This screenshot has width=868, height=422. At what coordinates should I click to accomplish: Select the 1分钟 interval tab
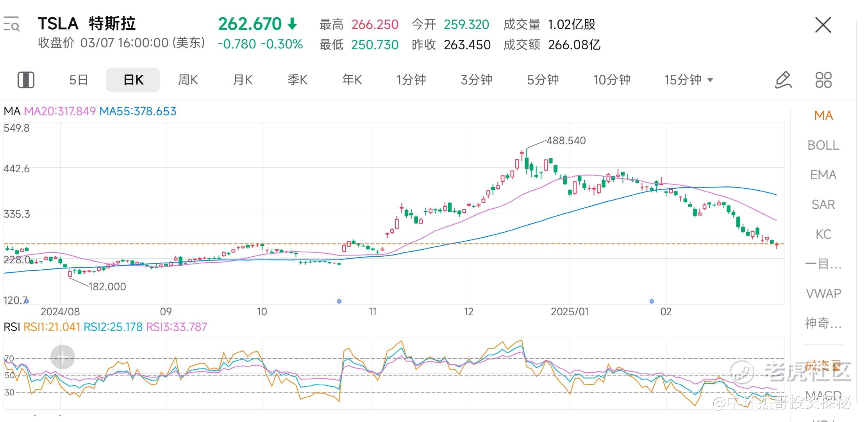tap(411, 80)
